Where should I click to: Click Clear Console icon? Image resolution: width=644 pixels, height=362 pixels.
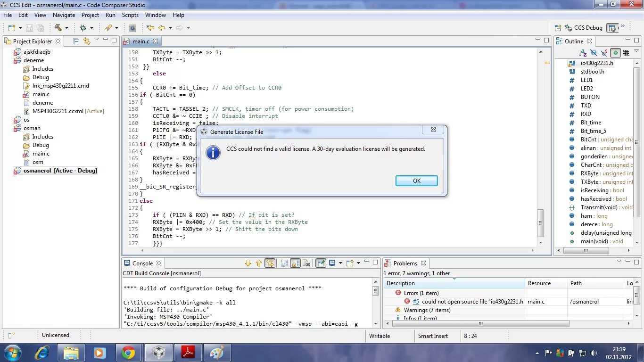pyautogui.click(x=306, y=263)
